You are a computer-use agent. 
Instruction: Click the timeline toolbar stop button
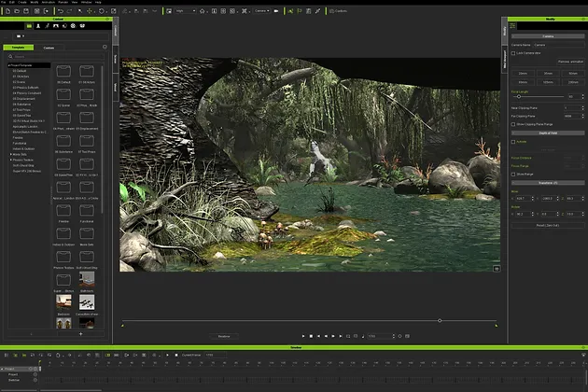coord(176,355)
